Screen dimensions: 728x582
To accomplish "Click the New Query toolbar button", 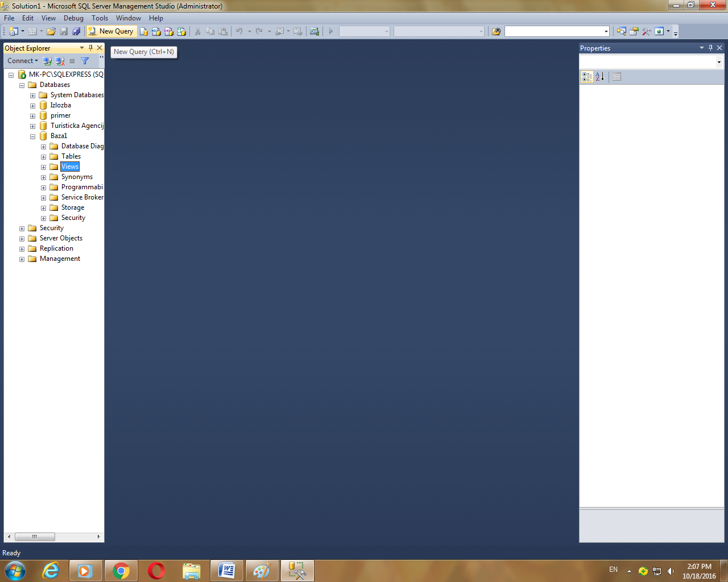I will (111, 31).
